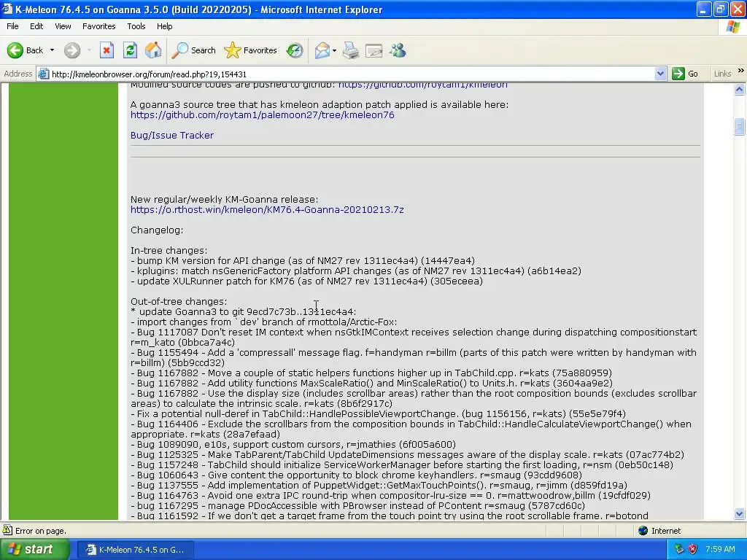Click the safely remove hardware tray icon
The height and width of the screenshot is (560, 747).
679,550
